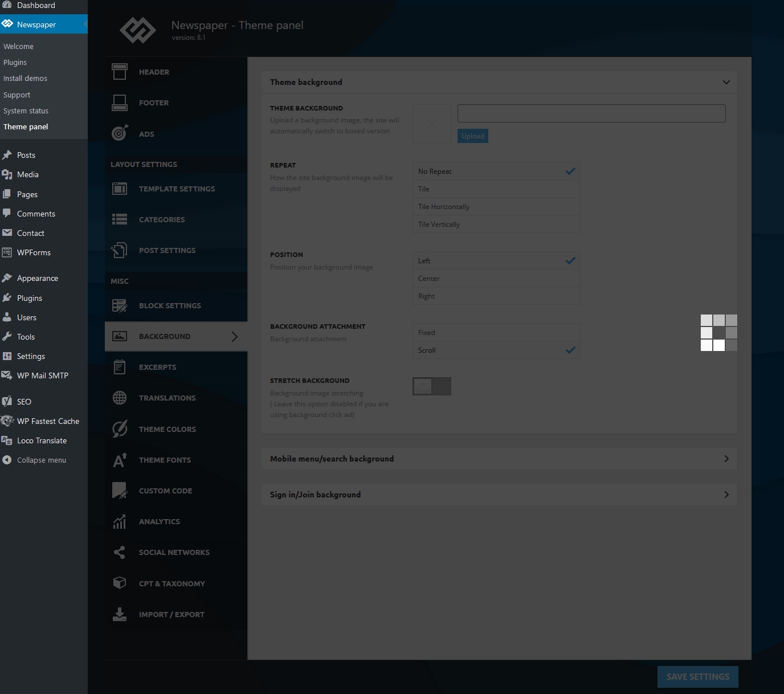This screenshot has width=784, height=694.
Task: Collapse the WordPress admin menu
Action: pos(34,460)
